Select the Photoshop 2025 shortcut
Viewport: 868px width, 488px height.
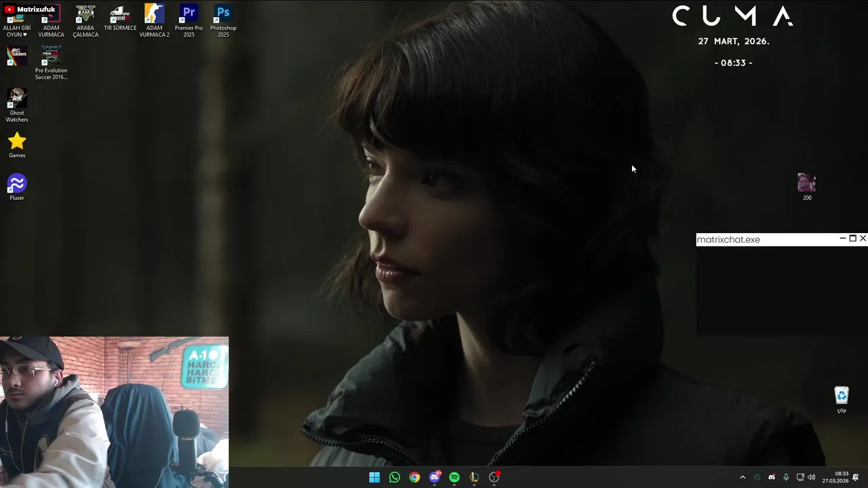tap(223, 22)
